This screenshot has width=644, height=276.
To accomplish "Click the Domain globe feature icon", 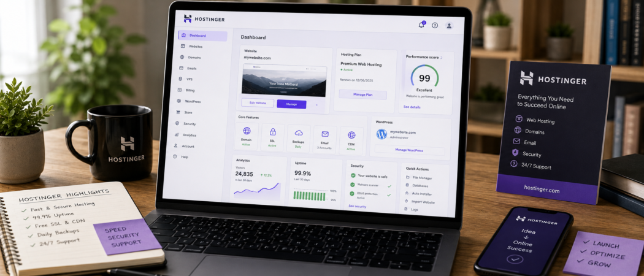I will (x=247, y=131).
